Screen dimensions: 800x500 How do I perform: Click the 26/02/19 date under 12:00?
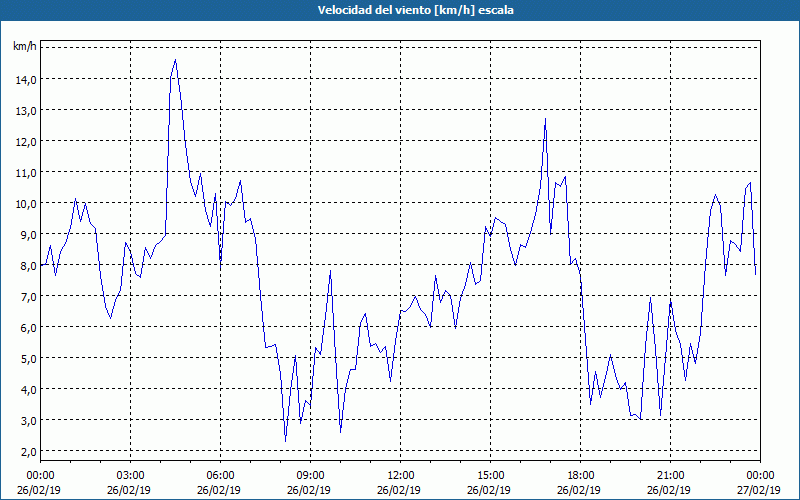399,490
